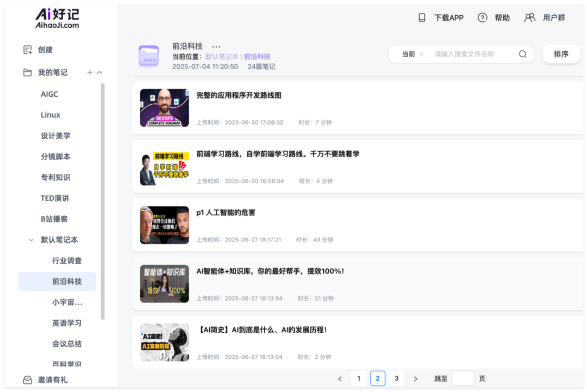This screenshot has height=392, width=587.
Task: Collapse the 默认笔记本 tree node
Action: pos(32,240)
